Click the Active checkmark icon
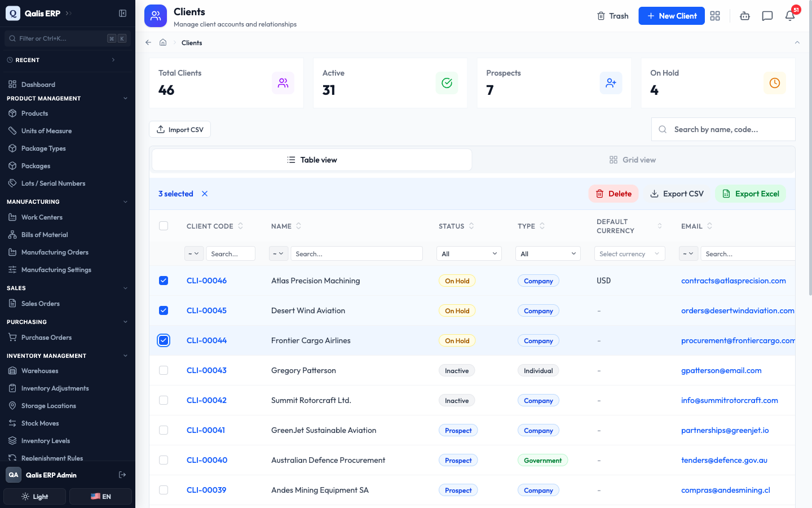The image size is (812, 508). click(447, 83)
